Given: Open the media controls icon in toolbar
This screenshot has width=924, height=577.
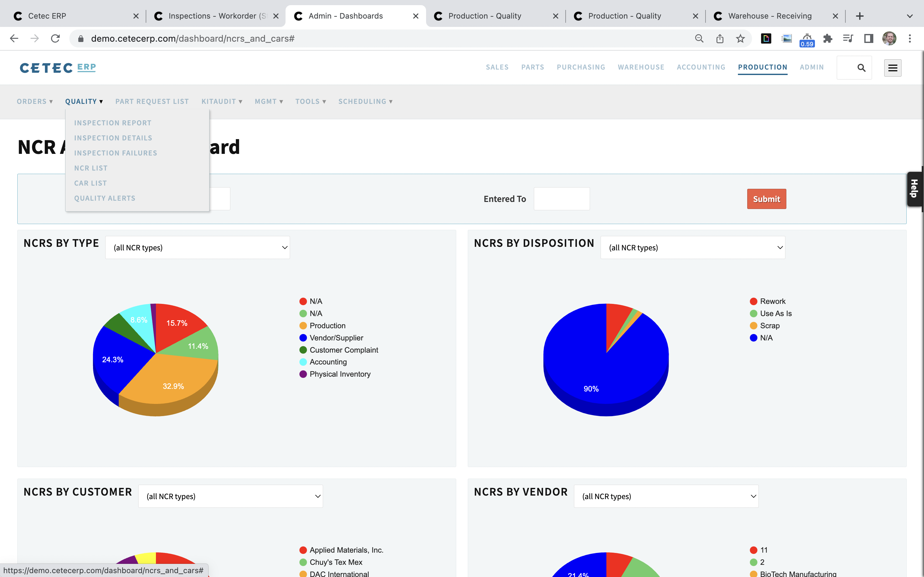Looking at the screenshot, I should pyautogui.click(x=848, y=38).
